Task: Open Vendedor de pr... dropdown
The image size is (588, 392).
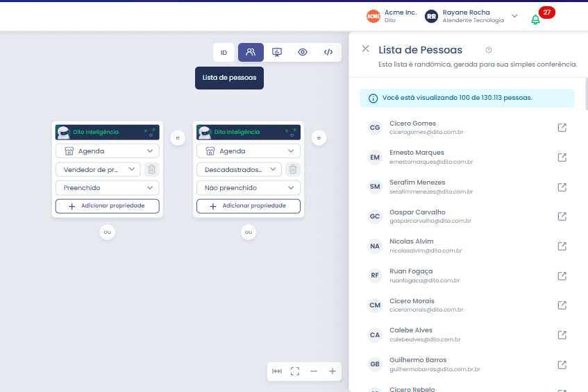Action: pos(98,169)
